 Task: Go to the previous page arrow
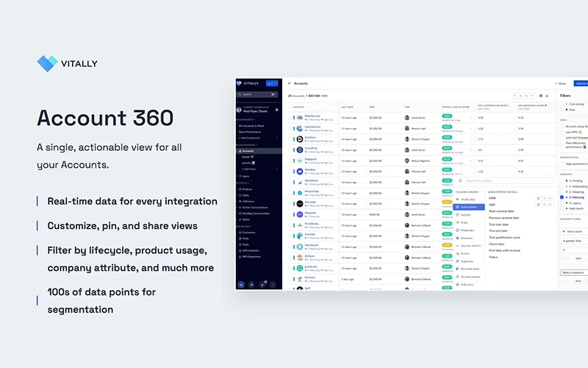(514, 96)
